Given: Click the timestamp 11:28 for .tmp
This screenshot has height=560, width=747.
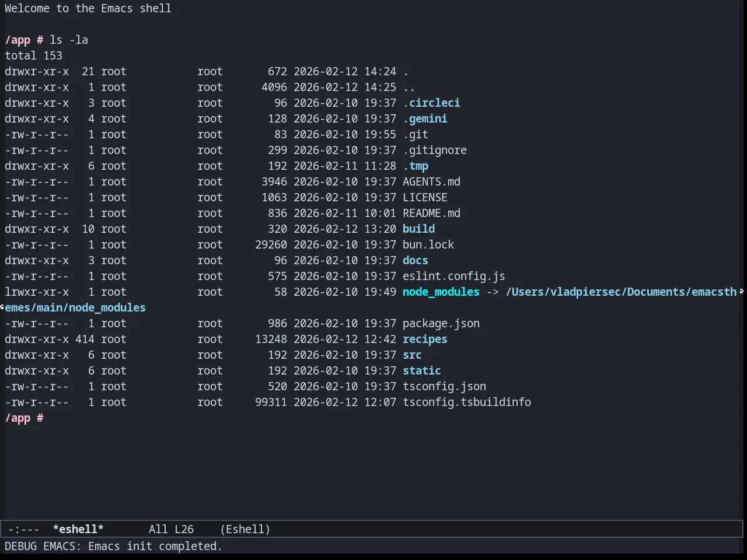Looking at the screenshot, I should click(380, 166).
